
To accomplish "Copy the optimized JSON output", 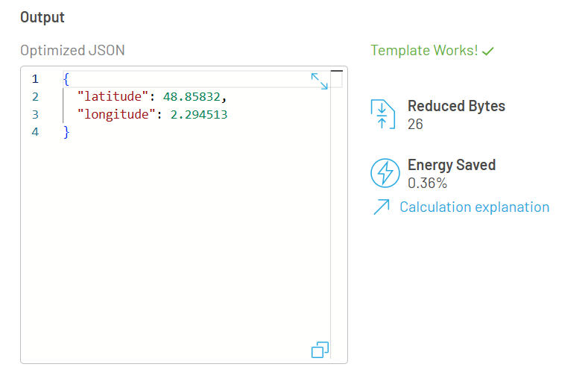I will pyautogui.click(x=320, y=349).
